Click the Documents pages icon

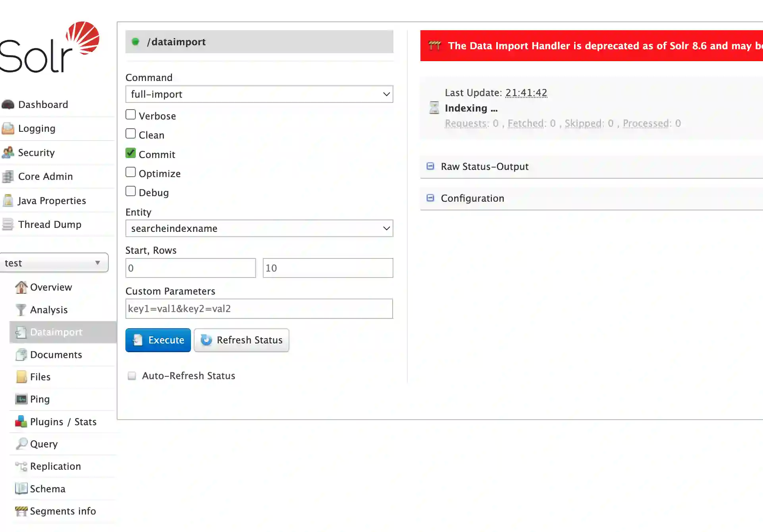21,355
